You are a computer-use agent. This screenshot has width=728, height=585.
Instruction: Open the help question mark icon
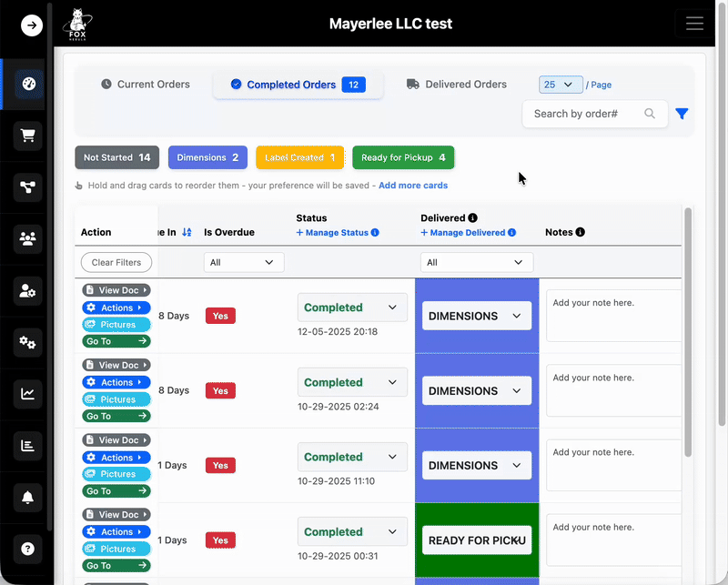coord(27,549)
